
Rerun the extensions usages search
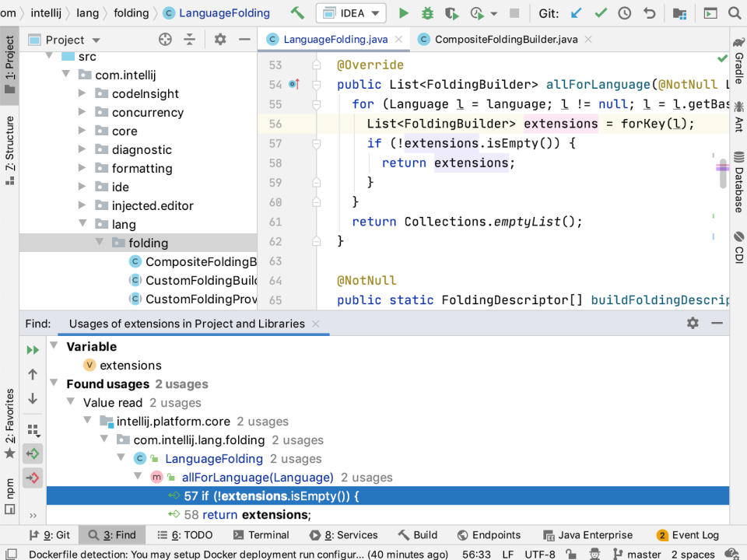pos(32,349)
